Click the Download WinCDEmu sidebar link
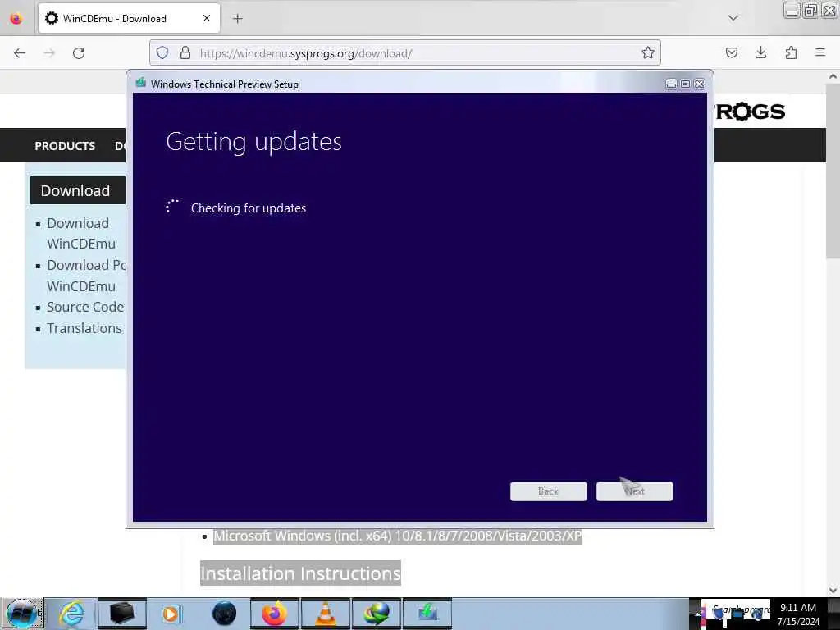The image size is (840, 630). click(81, 233)
